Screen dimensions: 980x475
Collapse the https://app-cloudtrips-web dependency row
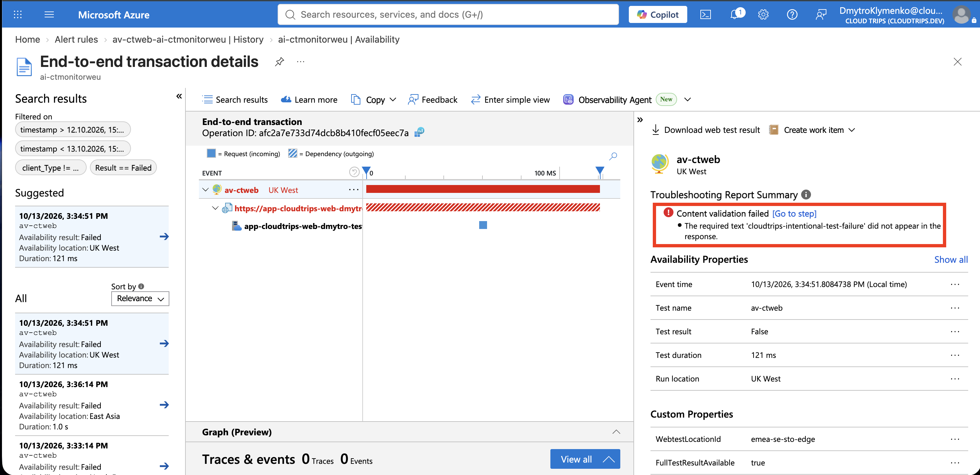click(215, 208)
